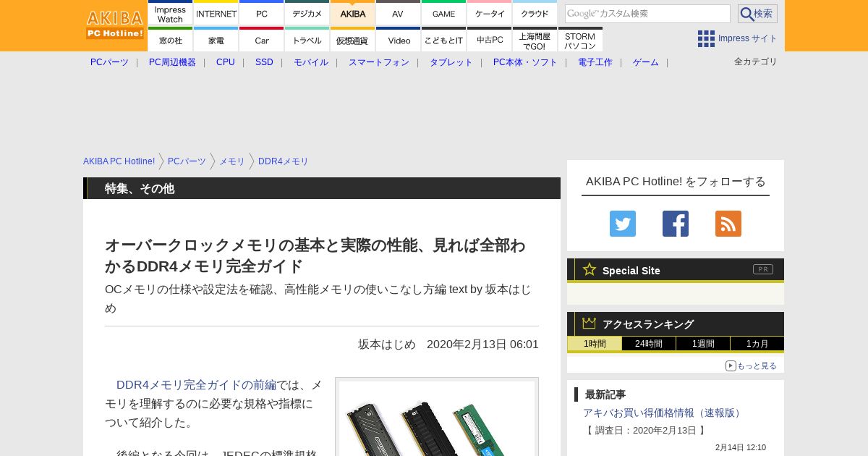Screen dimensions: 868x456
Task: Open the 仮想通貨 site tab
Action: [353, 39]
